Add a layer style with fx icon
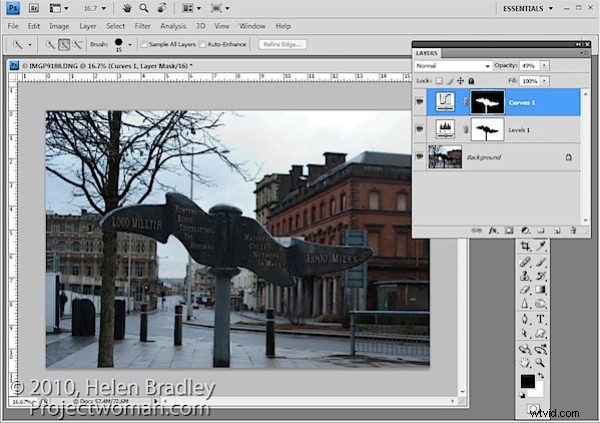Viewport: 600px width, 423px height. coord(493,230)
